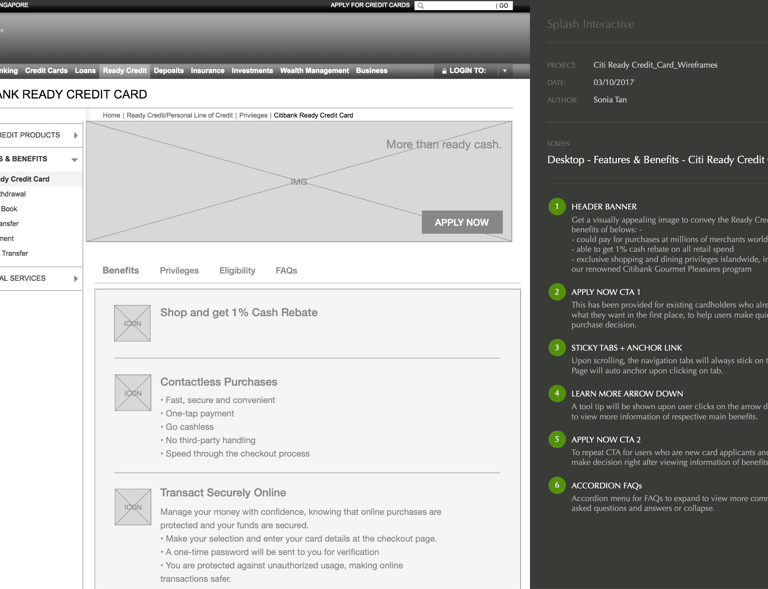The height and width of the screenshot is (589, 768).
Task: Click STICKY TABS + ANCHOR LINK annotation title
Action: coord(626,348)
